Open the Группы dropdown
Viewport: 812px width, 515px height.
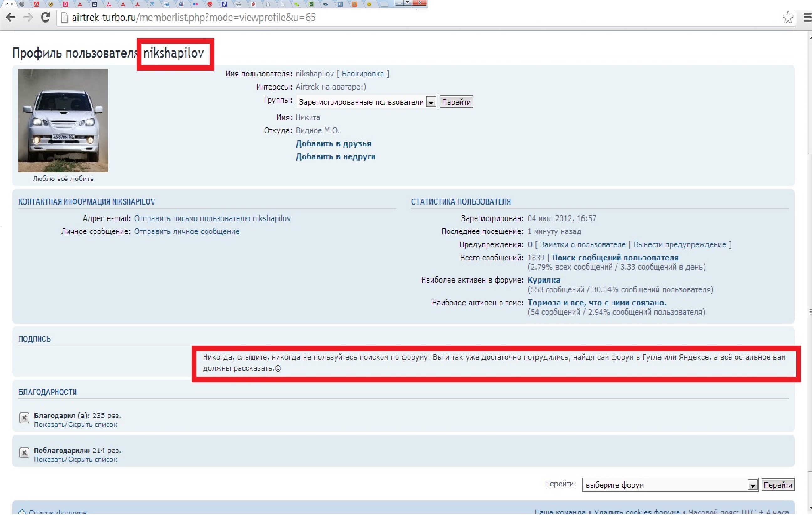[x=431, y=102]
